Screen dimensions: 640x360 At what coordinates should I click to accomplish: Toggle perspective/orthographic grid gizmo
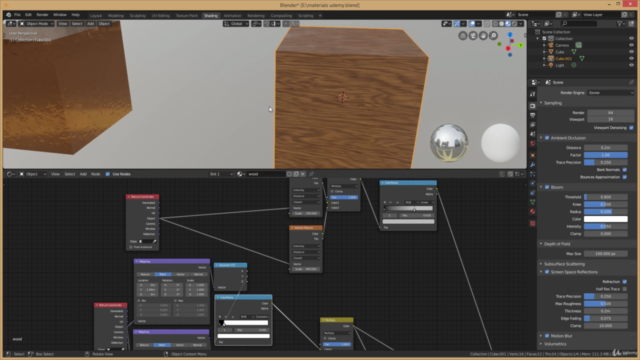coord(463,36)
